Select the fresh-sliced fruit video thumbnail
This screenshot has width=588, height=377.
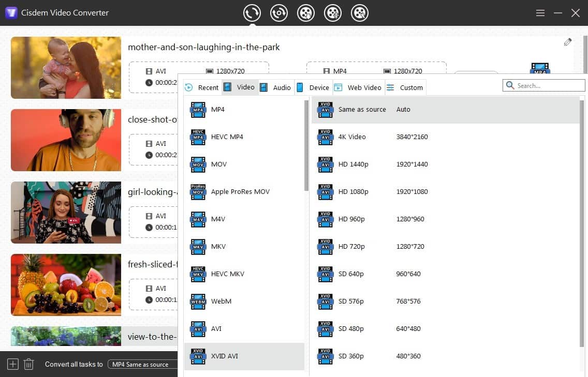tap(66, 284)
